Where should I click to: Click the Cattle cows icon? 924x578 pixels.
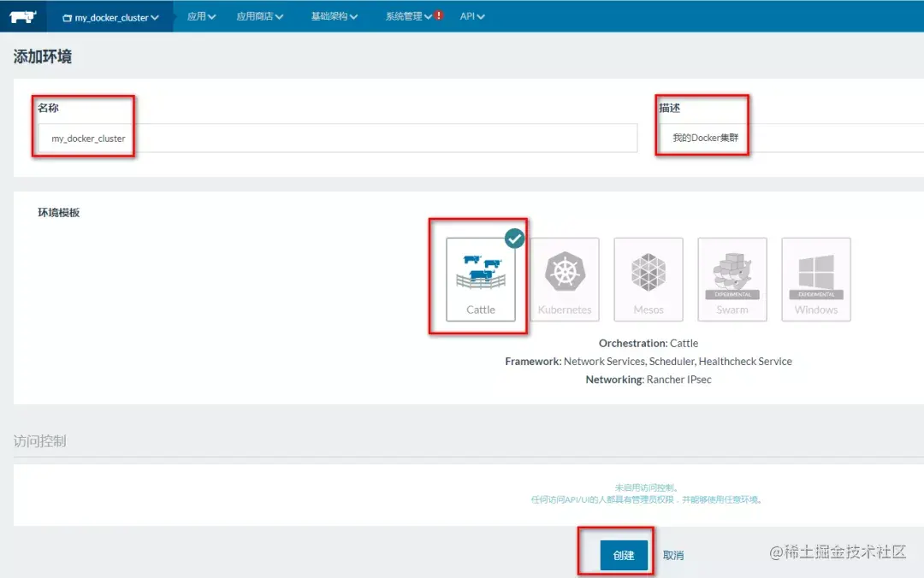[x=481, y=272]
